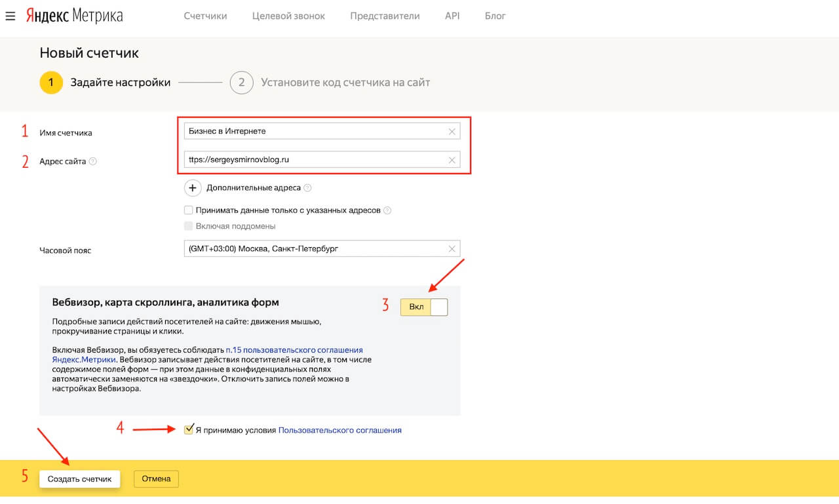Click the Яндекс Метрика logo
Image resolution: width=839 pixels, height=504 pixels.
[x=74, y=16]
